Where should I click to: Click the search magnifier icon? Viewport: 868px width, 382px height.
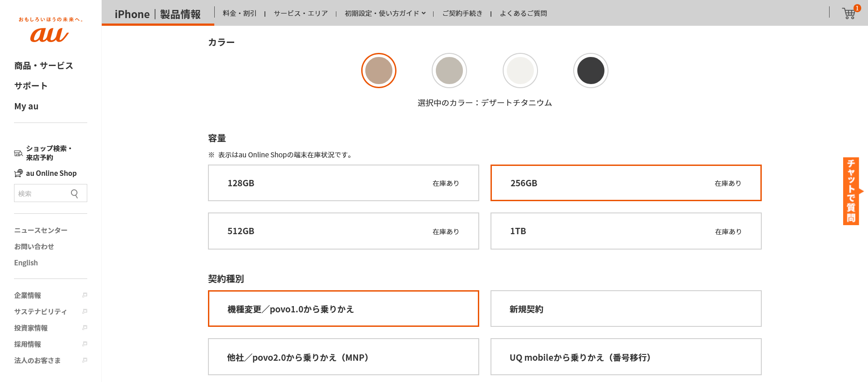(75, 193)
